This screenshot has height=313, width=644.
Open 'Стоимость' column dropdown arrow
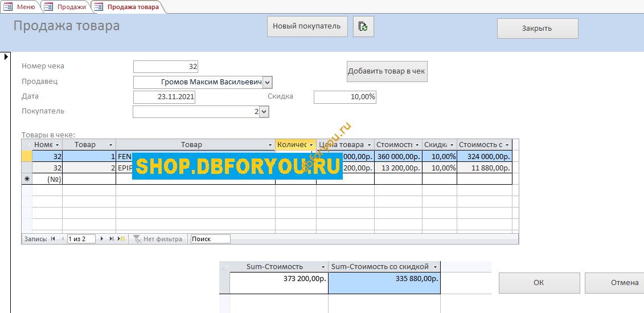417,145
